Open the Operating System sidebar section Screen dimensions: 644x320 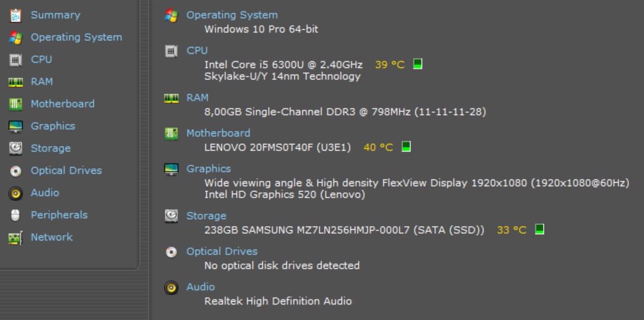(x=76, y=37)
